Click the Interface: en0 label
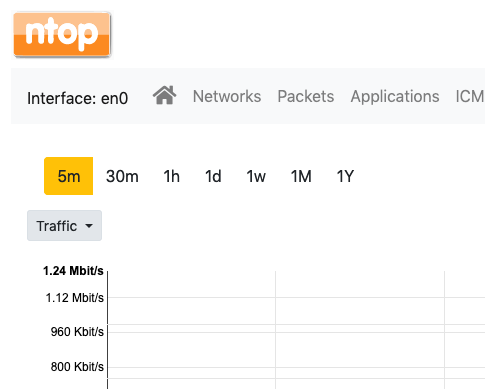This screenshot has width=485, height=389. point(78,98)
